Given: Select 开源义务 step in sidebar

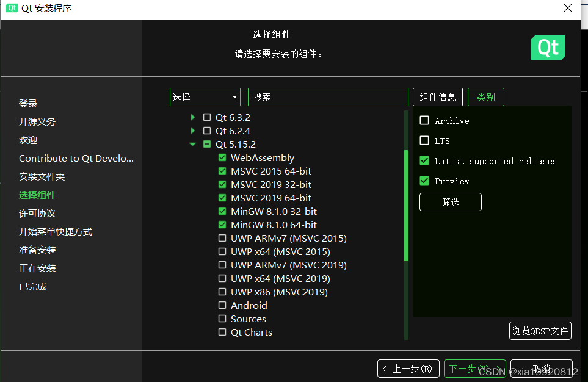Looking at the screenshot, I should tap(37, 122).
